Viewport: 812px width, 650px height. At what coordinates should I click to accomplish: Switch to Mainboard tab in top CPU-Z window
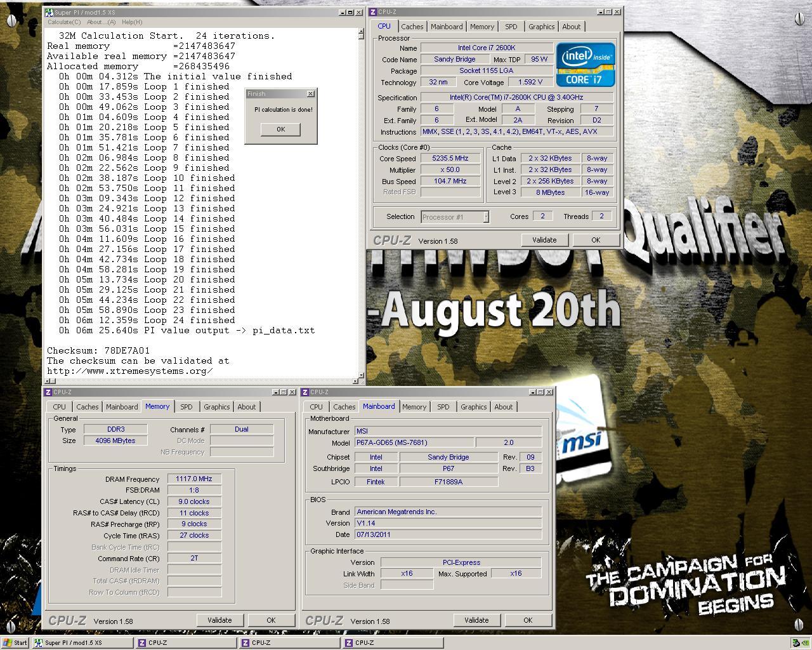coord(447,27)
